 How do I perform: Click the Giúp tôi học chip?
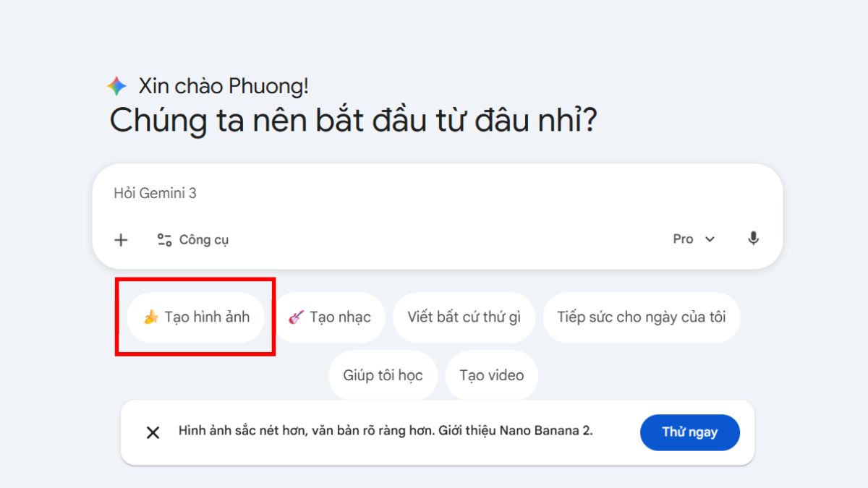pos(383,374)
